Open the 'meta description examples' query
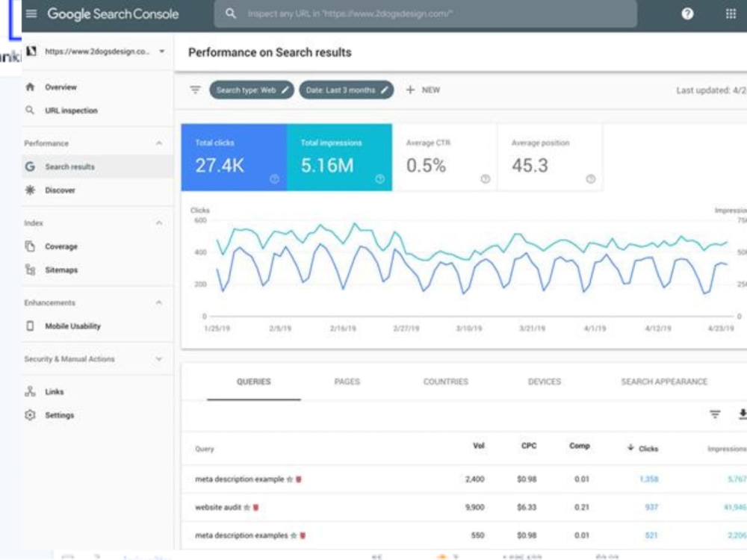 pyautogui.click(x=241, y=535)
